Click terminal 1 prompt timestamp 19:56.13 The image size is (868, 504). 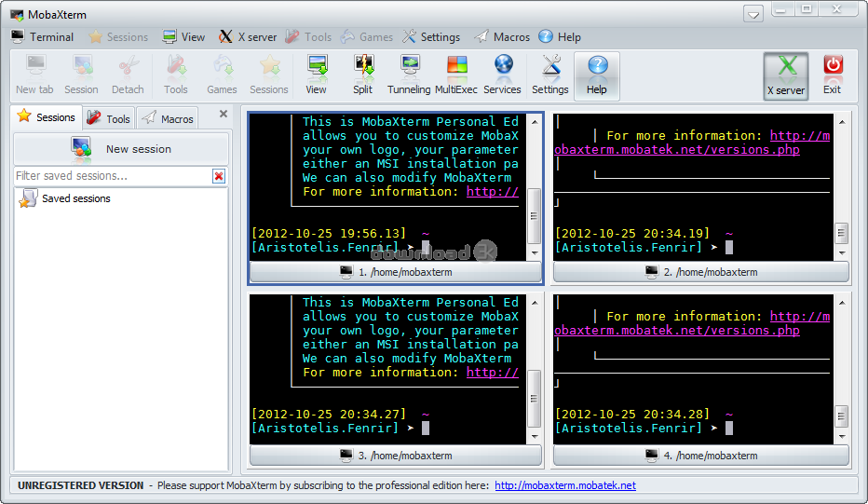pos(329,233)
